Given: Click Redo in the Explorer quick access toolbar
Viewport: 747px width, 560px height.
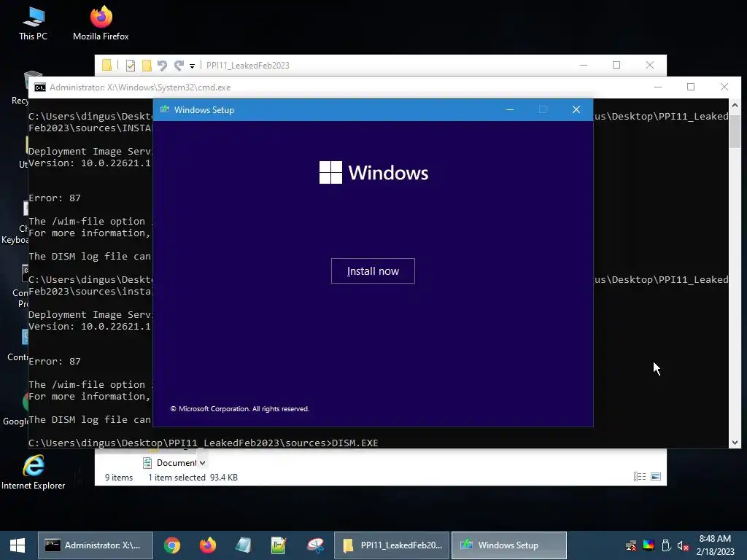Looking at the screenshot, I should pyautogui.click(x=179, y=66).
